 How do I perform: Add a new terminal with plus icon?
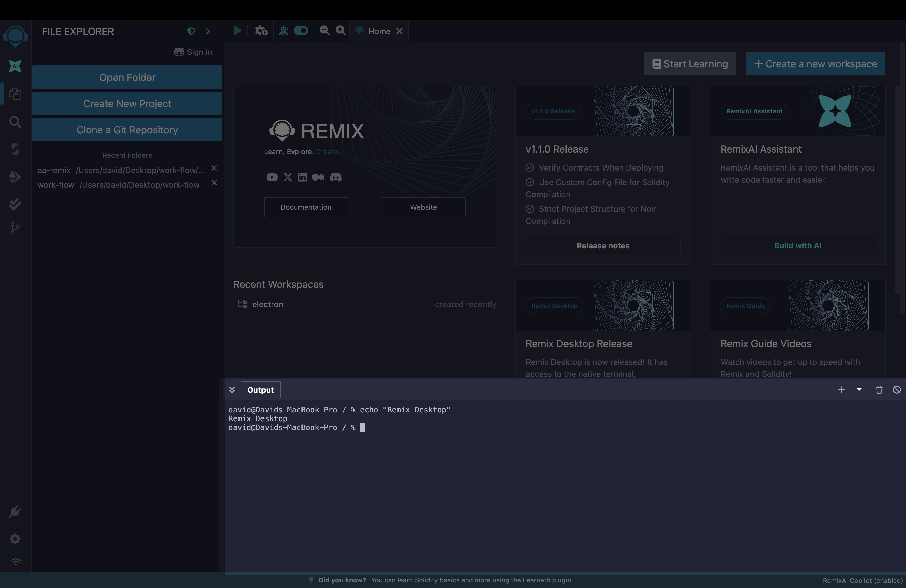point(841,390)
